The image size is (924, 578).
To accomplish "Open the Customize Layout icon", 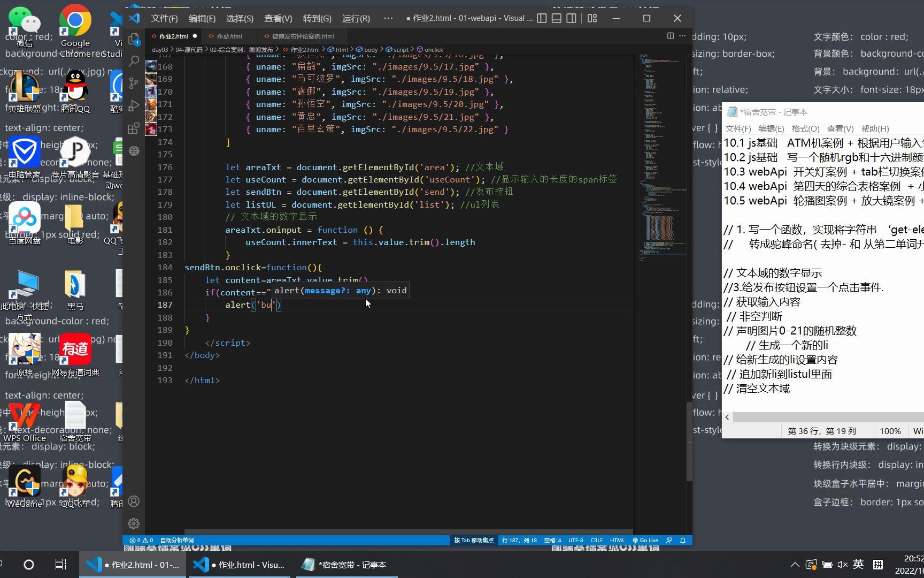I will (592, 18).
